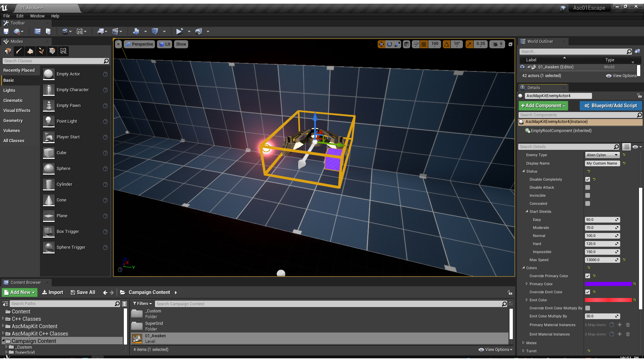Image resolution: width=644 pixels, height=362 pixels.
Task: Open the Window menu
Action: click(x=37, y=16)
